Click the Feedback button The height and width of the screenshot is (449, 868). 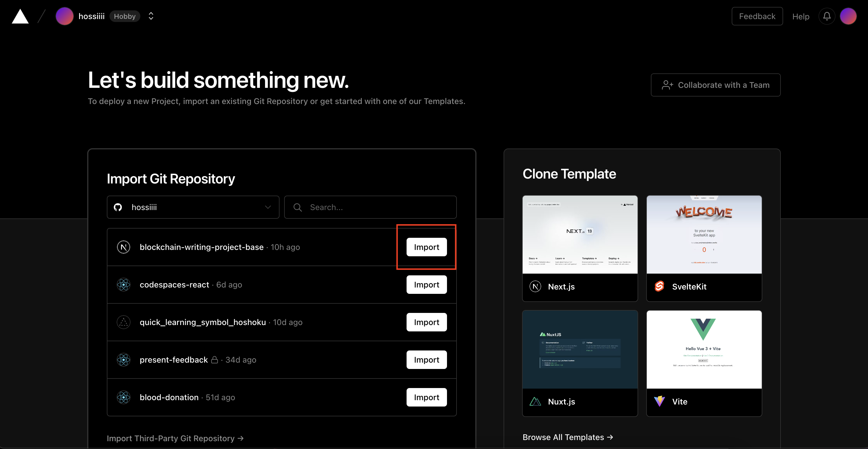click(757, 16)
